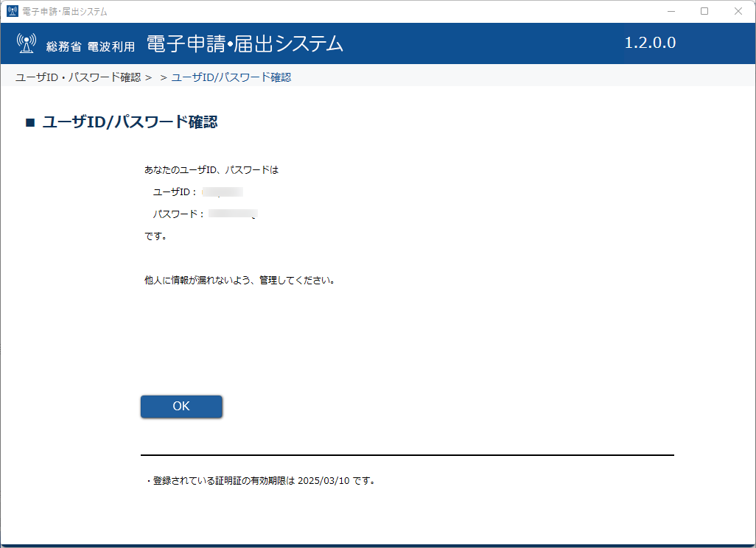
Task: Close the 電子申請・届出システム window
Action: (x=738, y=11)
